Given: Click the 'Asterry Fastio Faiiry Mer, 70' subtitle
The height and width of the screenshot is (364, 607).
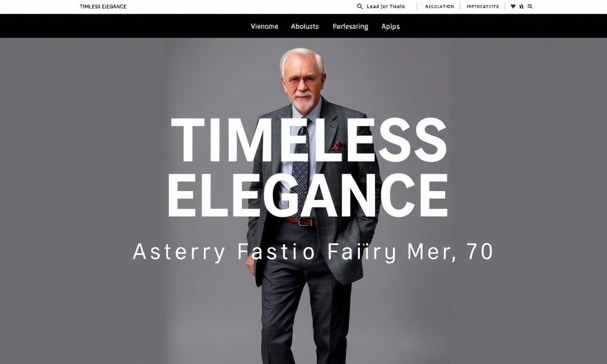Looking at the screenshot, I should (x=313, y=251).
